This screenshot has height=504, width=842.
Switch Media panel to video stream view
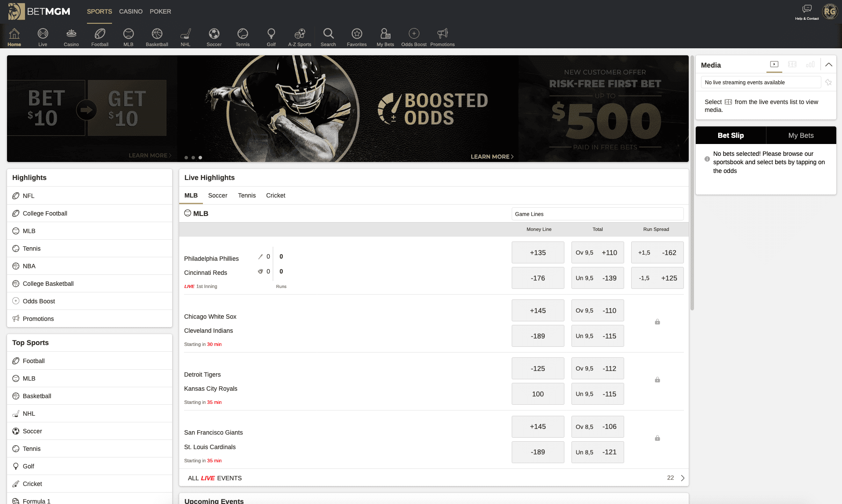(774, 65)
